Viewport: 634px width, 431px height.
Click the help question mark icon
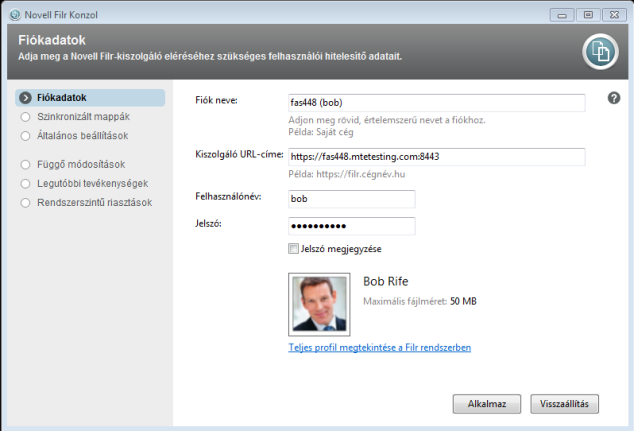tap(614, 98)
